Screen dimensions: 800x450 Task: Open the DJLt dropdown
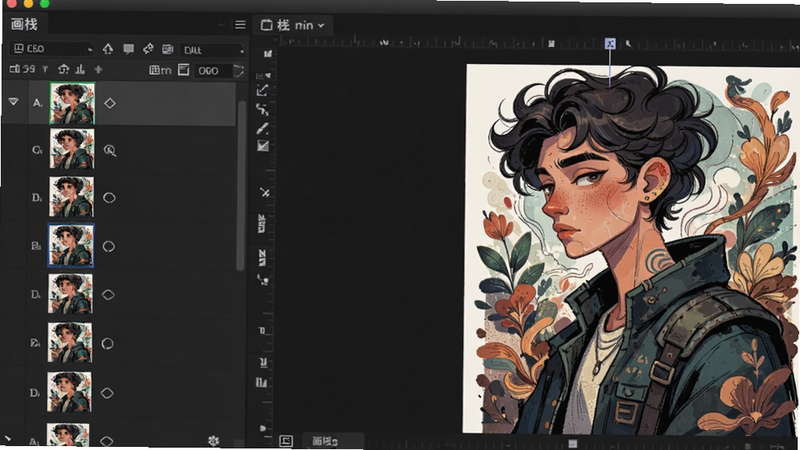click(x=213, y=50)
